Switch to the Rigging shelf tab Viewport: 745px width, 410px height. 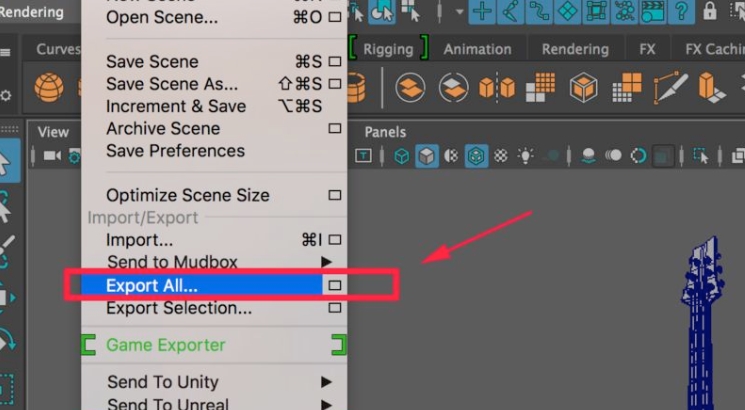pyautogui.click(x=388, y=49)
